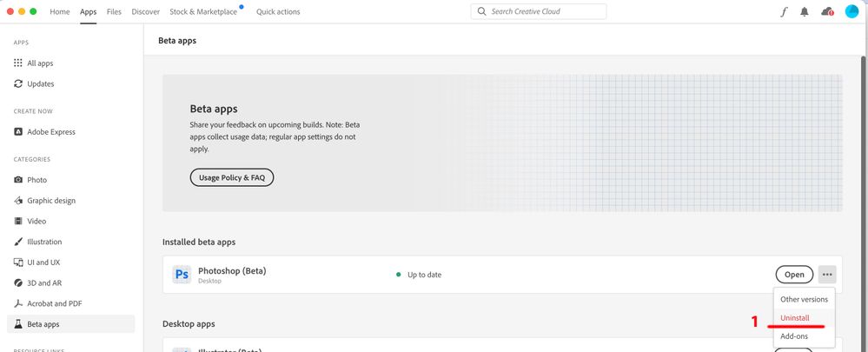868x352 pixels.
Task: Click the 3D and AR sphere icon
Action: 18,282
